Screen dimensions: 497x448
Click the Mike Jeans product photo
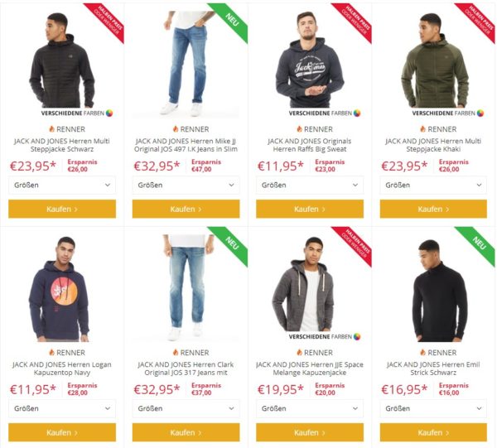coord(186,62)
